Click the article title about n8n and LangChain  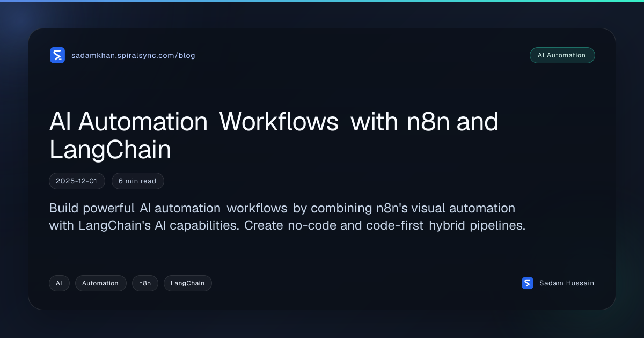[x=274, y=136]
